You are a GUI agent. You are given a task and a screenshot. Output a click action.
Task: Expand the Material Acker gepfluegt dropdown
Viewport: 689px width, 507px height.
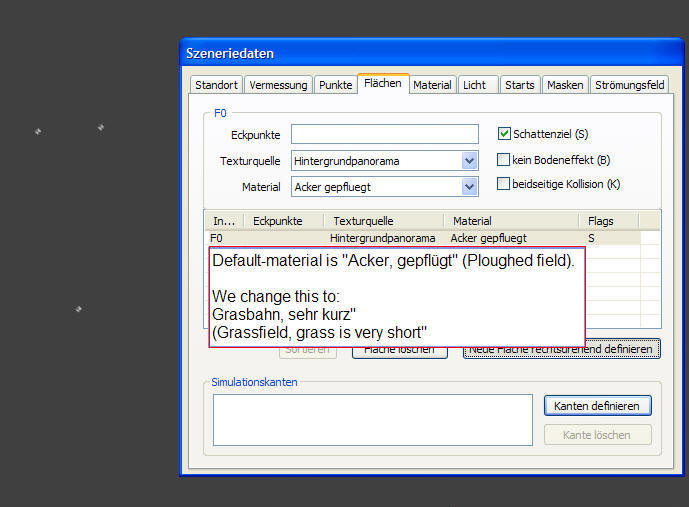384,187
